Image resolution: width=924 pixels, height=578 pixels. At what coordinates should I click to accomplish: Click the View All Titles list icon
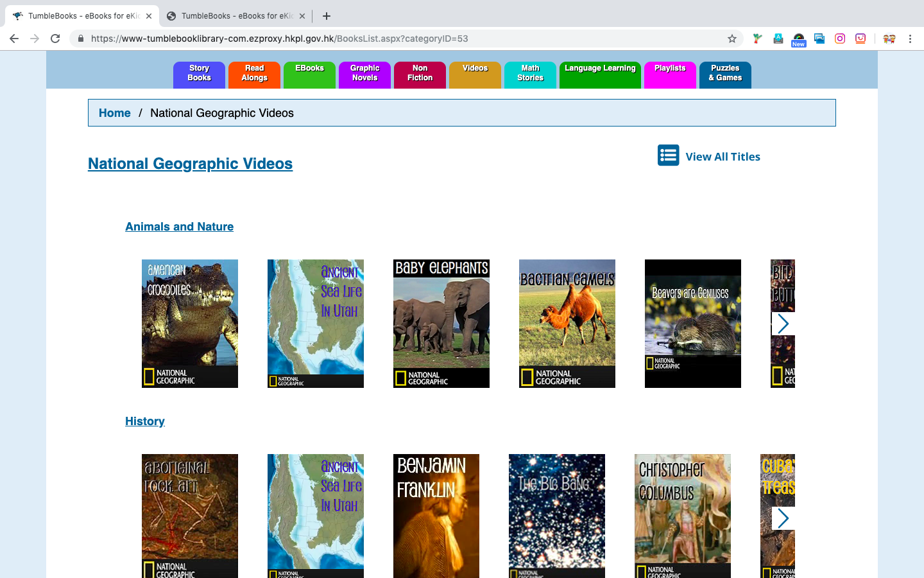click(668, 155)
